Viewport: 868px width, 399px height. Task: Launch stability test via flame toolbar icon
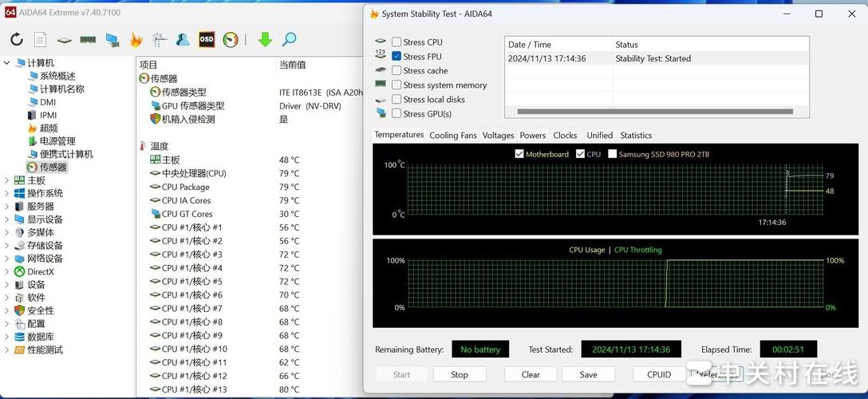(136, 39)
